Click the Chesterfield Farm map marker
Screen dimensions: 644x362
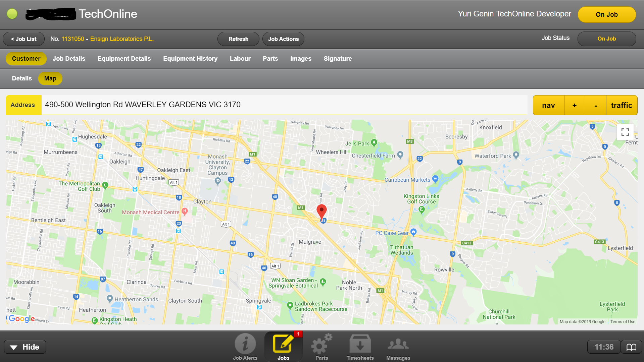400,155
